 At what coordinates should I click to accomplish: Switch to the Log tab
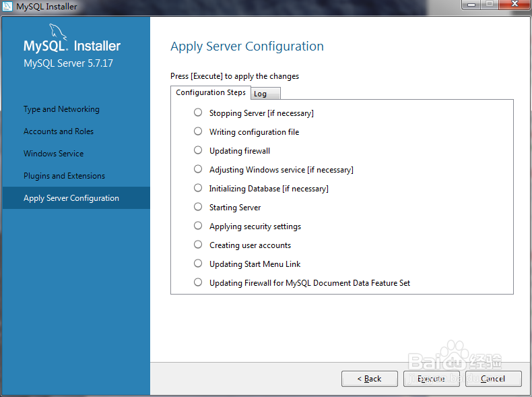click(265, 94)
